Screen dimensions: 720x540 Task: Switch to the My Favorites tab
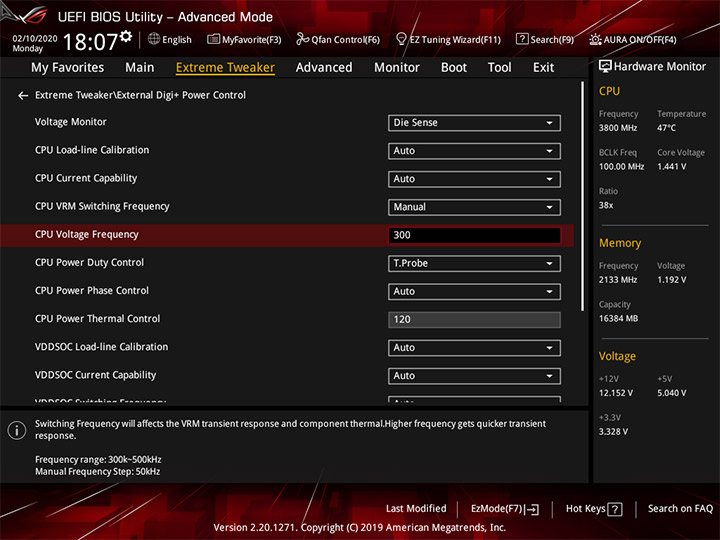pos(68,68)
